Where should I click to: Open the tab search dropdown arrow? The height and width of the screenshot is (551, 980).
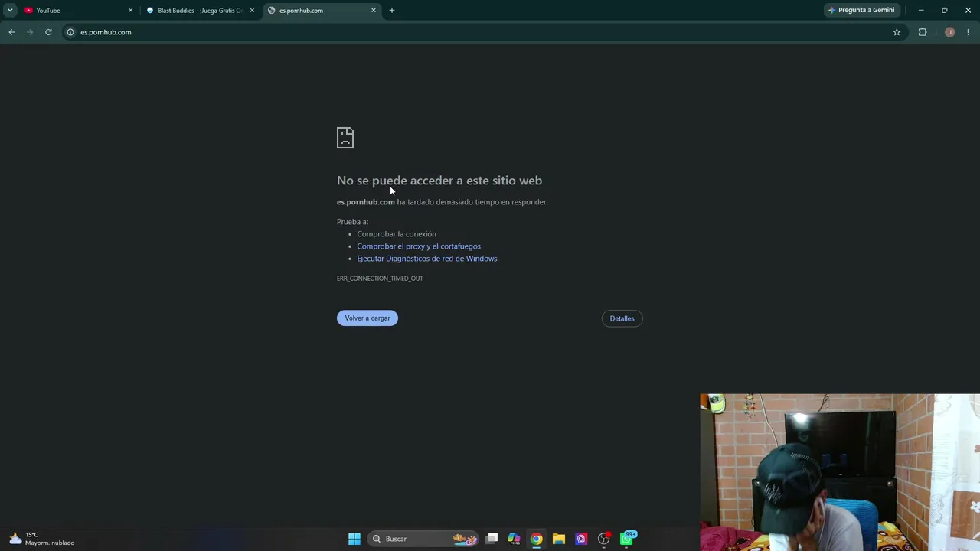coord(10,10)
